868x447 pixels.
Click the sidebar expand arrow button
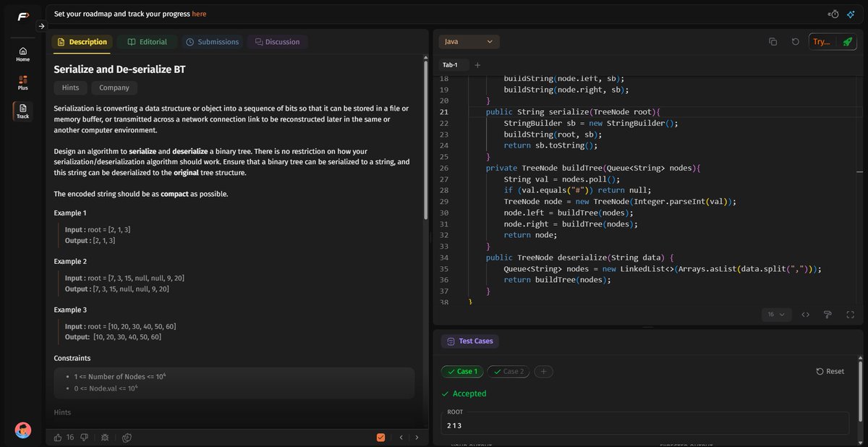[41, 26]
